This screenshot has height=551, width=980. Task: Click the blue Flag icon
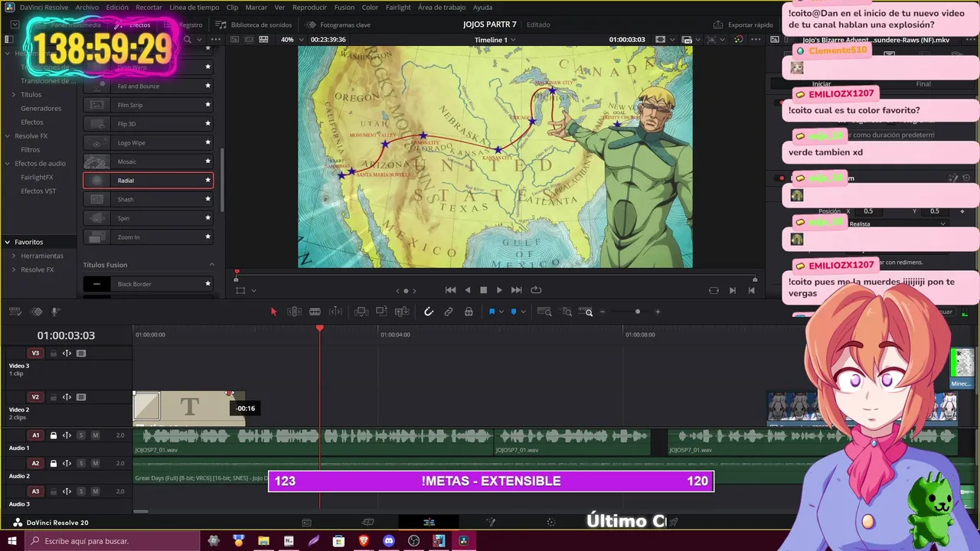click(x=492, y=311)
